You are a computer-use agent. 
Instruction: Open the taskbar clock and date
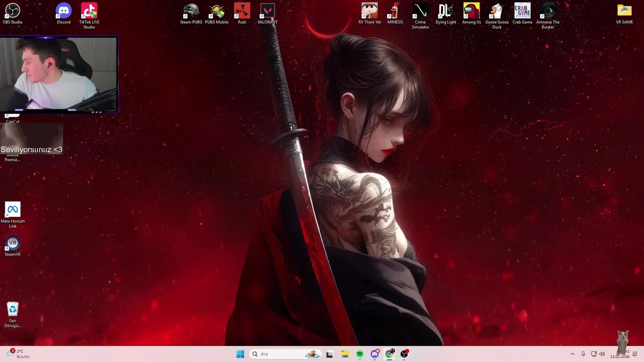pos(620,354)
